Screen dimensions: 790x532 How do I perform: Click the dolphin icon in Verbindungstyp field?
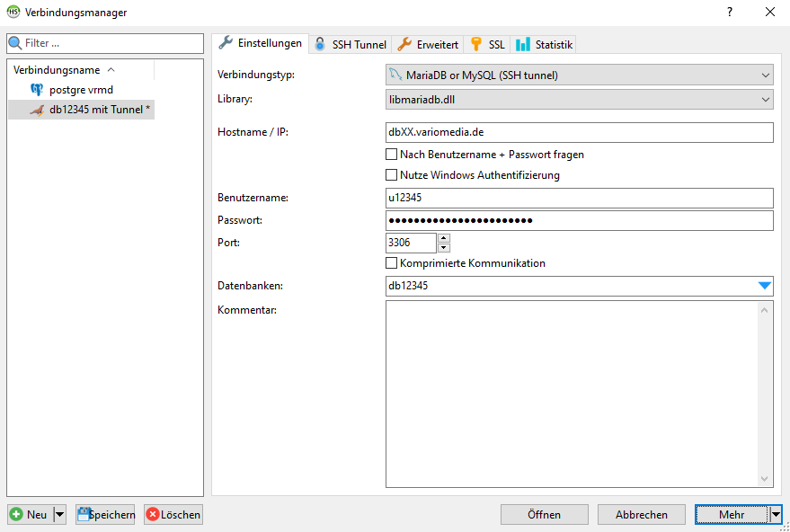click(395, 75)
